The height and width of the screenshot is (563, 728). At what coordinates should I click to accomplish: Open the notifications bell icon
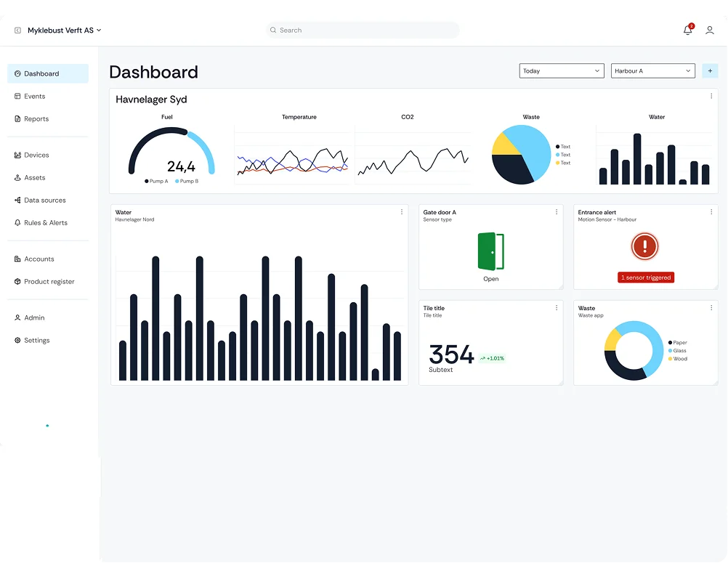click(x=687, y=31)
